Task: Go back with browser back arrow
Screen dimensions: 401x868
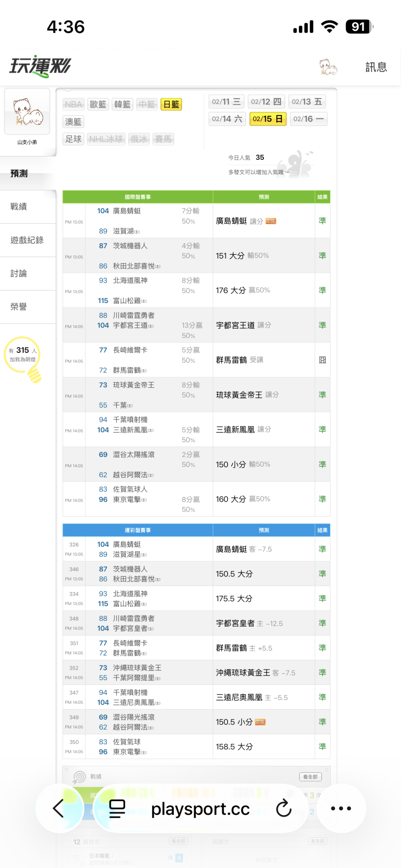Action: [x=59, y=808]
